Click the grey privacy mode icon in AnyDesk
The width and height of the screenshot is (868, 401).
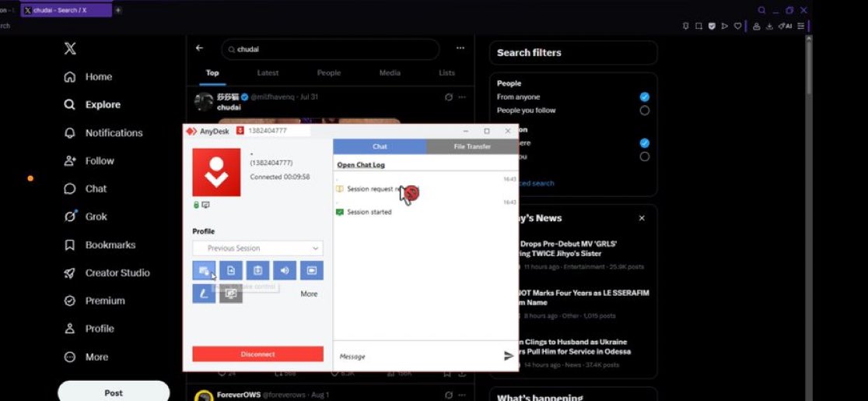pyautogui.click(x=231, y=294)
